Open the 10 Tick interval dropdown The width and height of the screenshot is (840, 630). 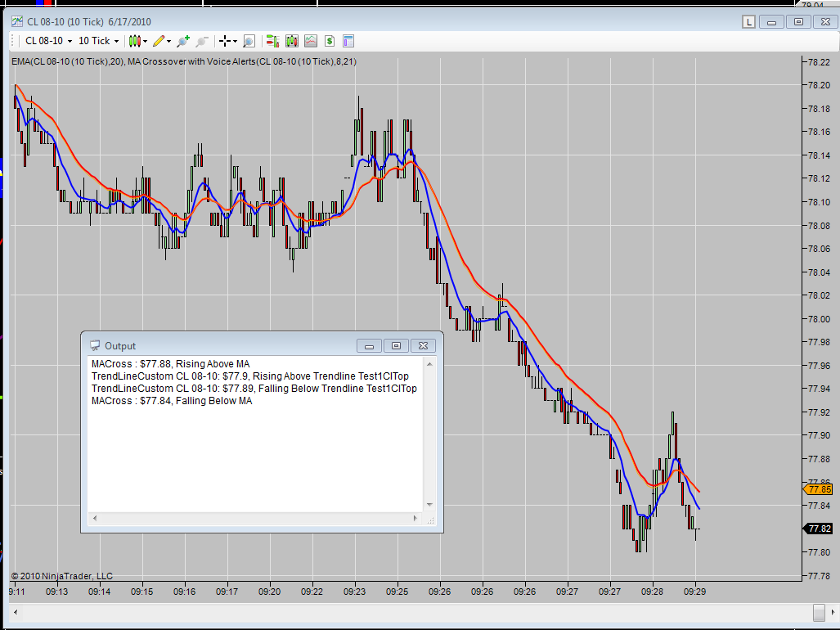[99, 41]
